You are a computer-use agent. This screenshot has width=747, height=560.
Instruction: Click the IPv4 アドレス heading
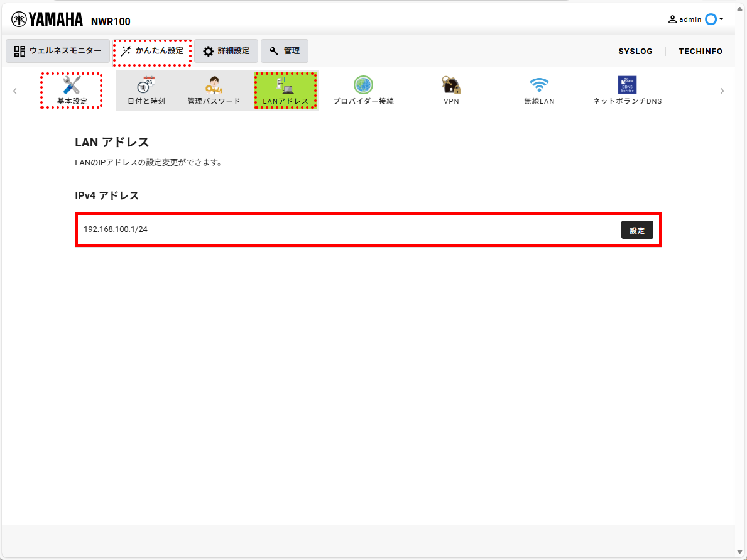(x=107, y=196)
